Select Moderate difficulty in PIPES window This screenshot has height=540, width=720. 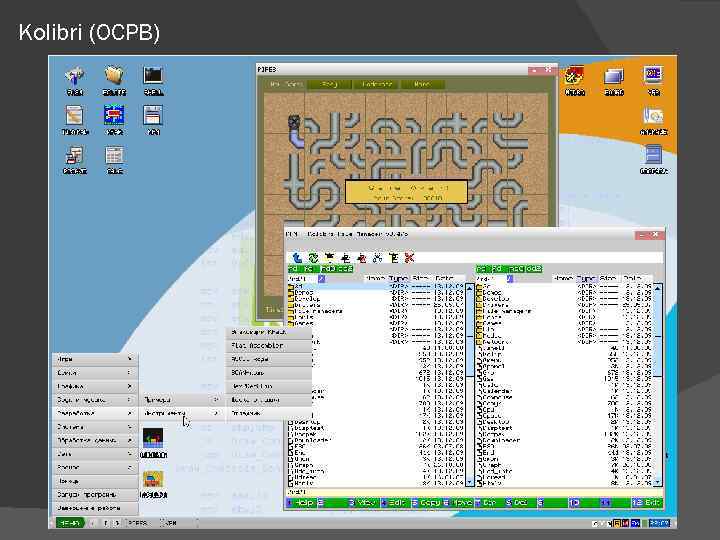coord(376,84)
